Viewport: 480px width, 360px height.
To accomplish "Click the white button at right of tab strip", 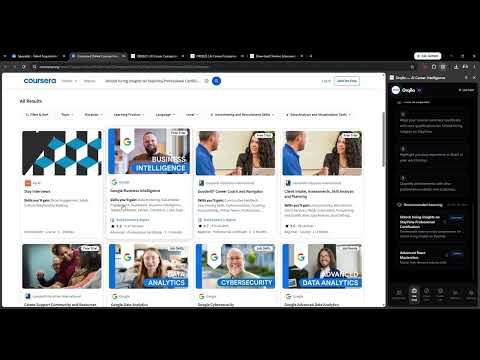I will click(x=428, y=56).
